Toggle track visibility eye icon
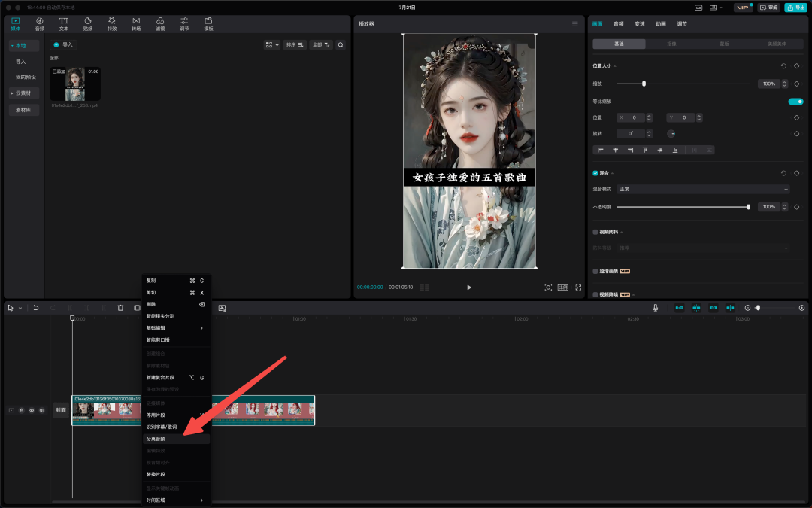Viewport: 812px width, 508px height. click(x=32, y=411)
